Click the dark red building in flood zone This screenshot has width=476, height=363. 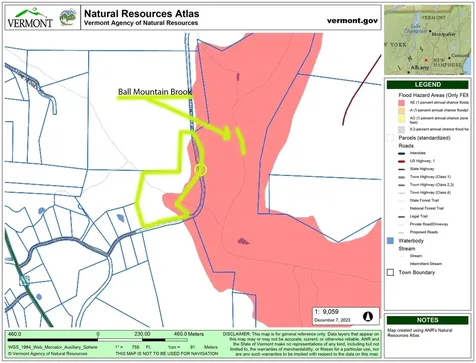point(243,241)
